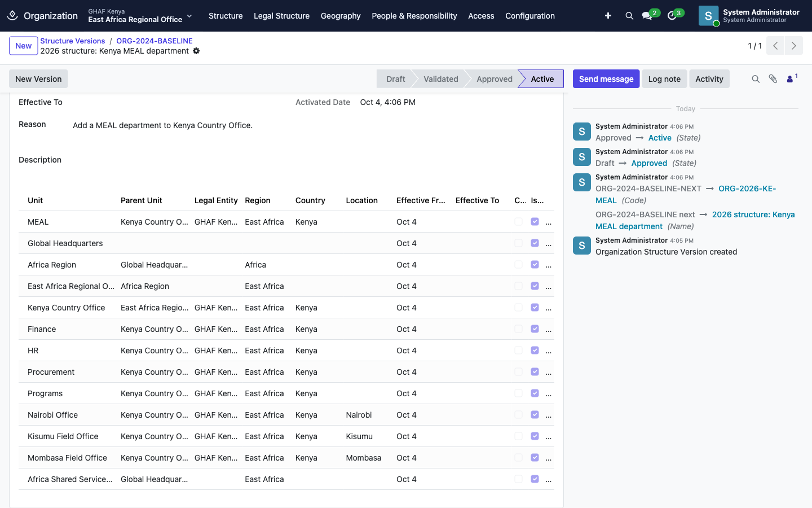
Task: Toggle checked checkbox in Finance row
Action: coord(535,329)
